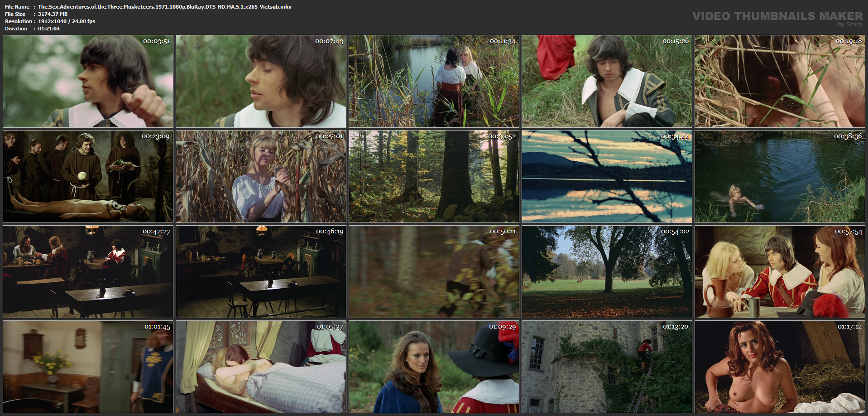Viewport: 868px width, 416px height.
Task: Pick the reeds frame marked 00:19:18
Action: click(x=780, y=82)
